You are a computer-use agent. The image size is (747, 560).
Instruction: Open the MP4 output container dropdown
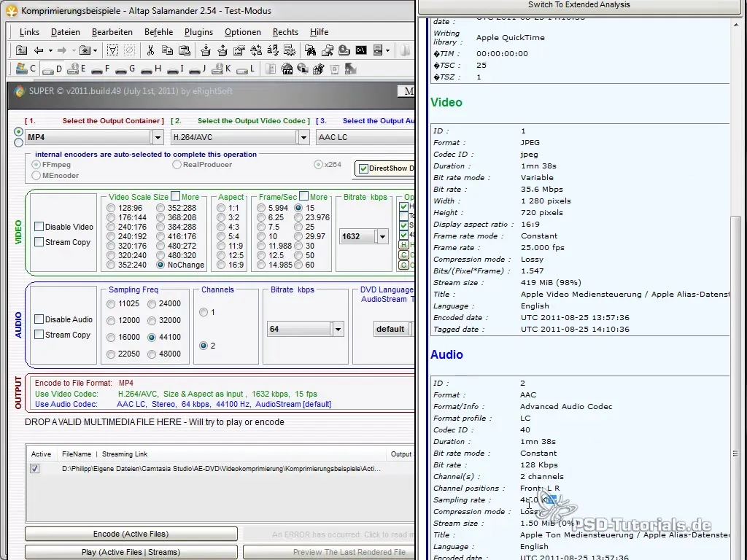coord(158,137)
